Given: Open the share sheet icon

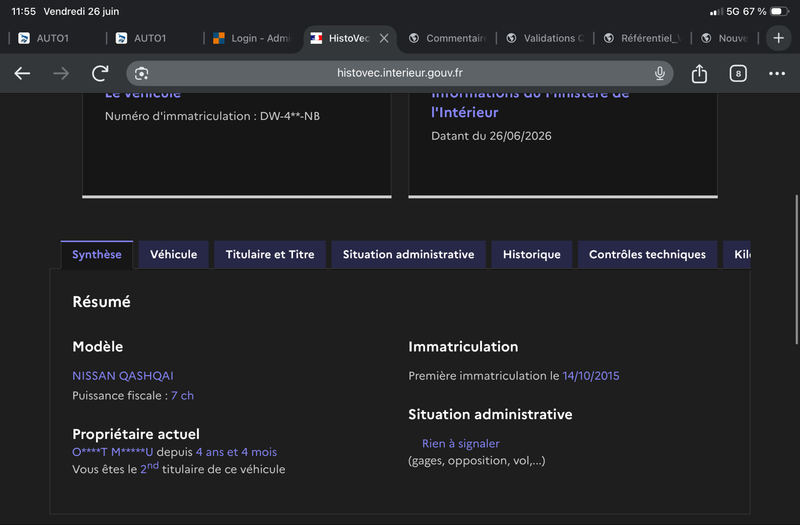Looking at the screenshot, I should pos(699,73).
